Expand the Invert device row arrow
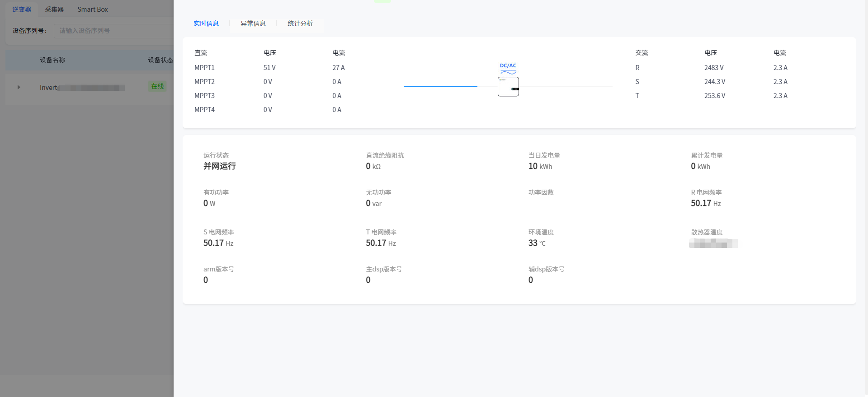This screenshot has width=868, height=397. [x=19, y=87]
